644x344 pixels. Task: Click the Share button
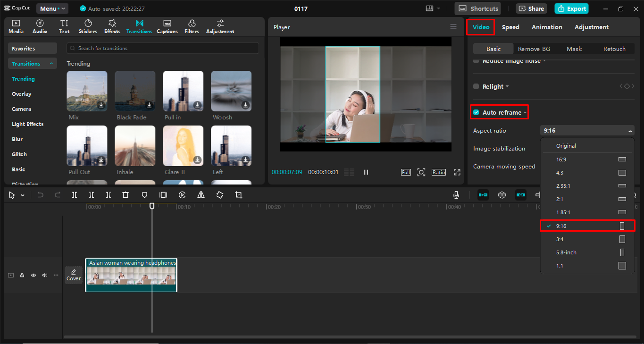coord(531,8)
